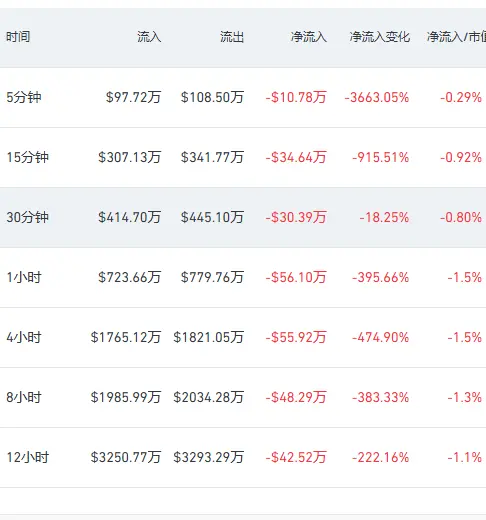Screen dimensions: 486x520
Task: Select the 15分钟 time row
Action: (243, 157)
